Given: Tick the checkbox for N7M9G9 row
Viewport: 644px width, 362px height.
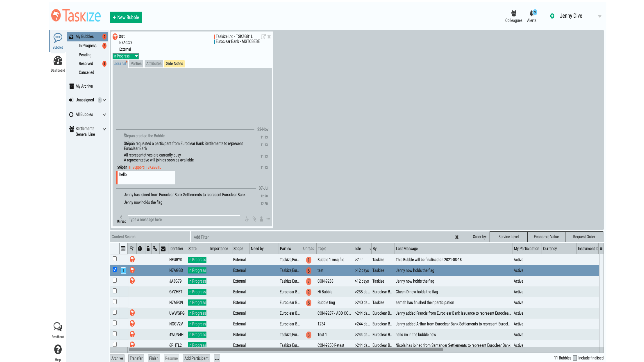Looking at the screenshot, I should point(115,302).
